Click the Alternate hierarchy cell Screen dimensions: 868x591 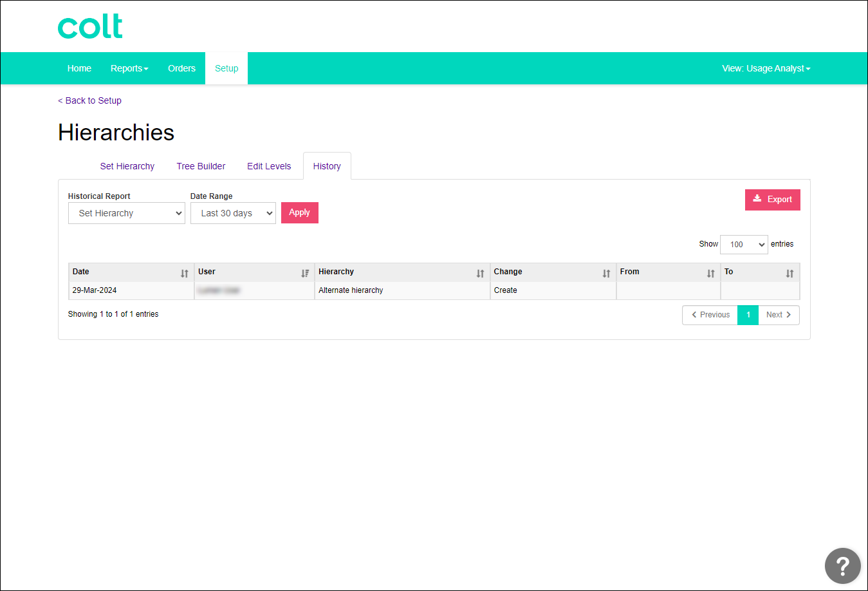[x=402, y=290]
